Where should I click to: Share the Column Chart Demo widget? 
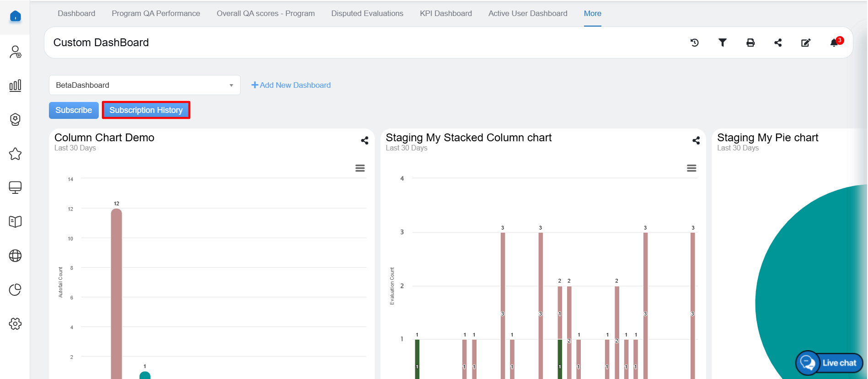pyautogui.click(x=364, y=140)
